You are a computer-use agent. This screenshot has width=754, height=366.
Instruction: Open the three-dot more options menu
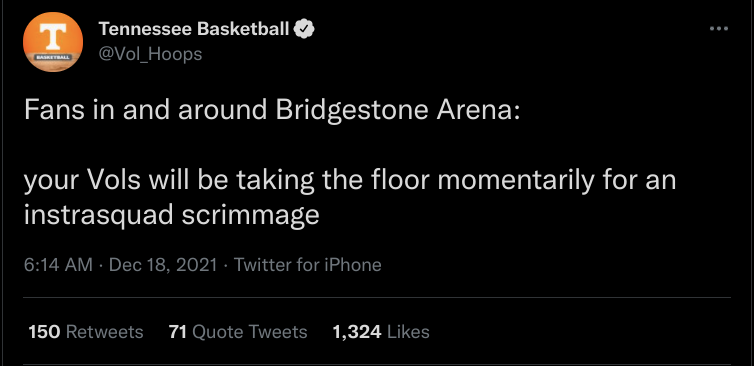(x=719, y=29)
